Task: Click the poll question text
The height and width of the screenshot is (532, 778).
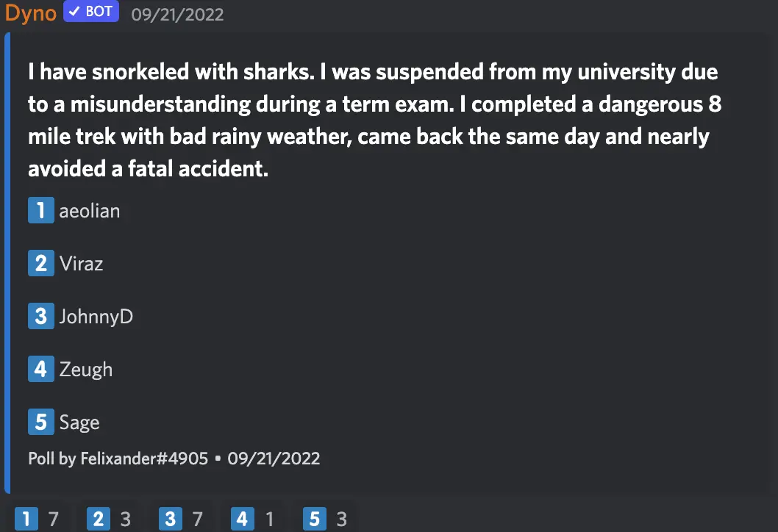Action: (374, 121)
